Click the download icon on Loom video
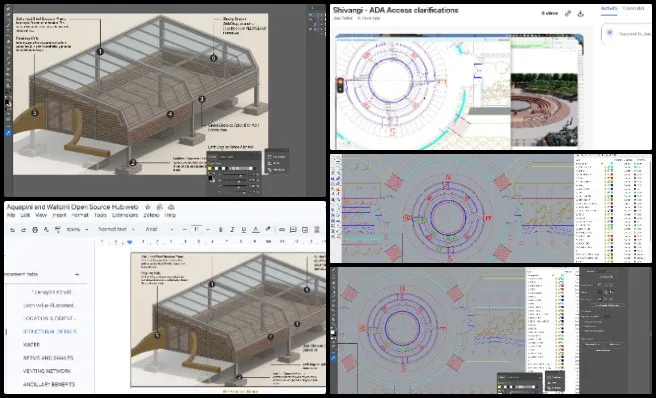Image resolution: width=656 pixels, height=398 pixels. point(581,13)
